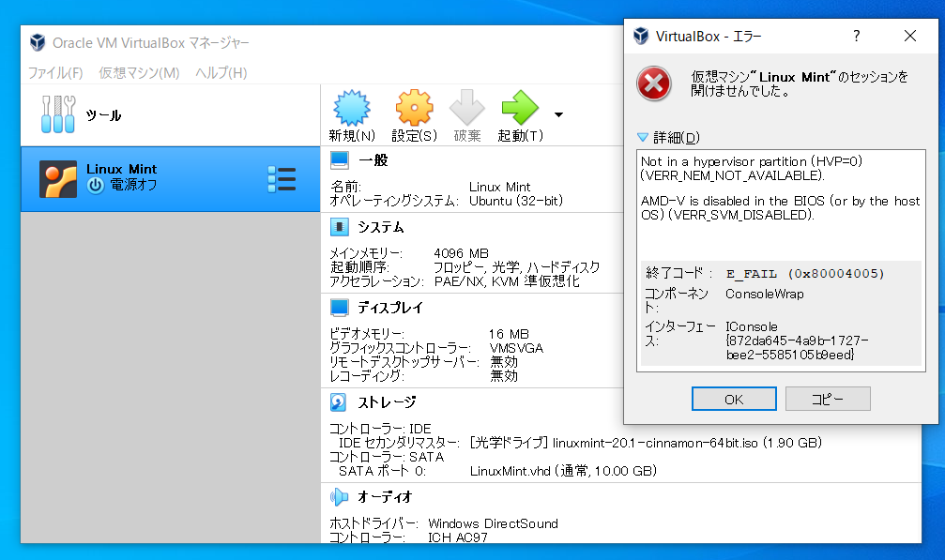The image size is (945, 560).
Task: Click the Display (ディスプレイ) section monitor icon
Action: tap(340, 308)
